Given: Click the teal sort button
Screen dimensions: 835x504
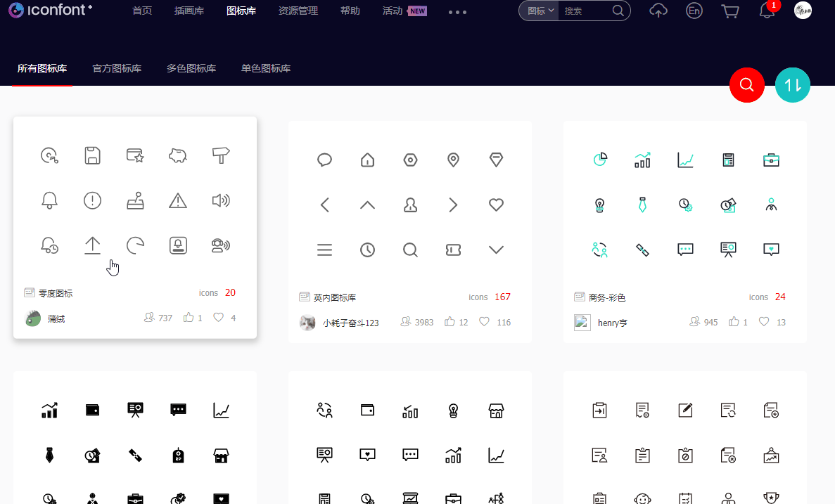Looking at the screenshot, I should click(792, 84).
